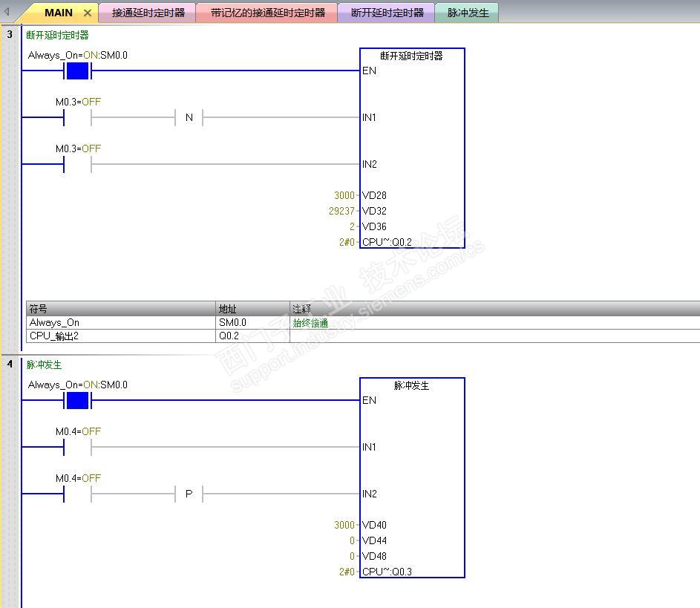This screenshot has height=608, width=700.
Task: Select the 断开延时定时器 function block title
Action: point(411,56)
